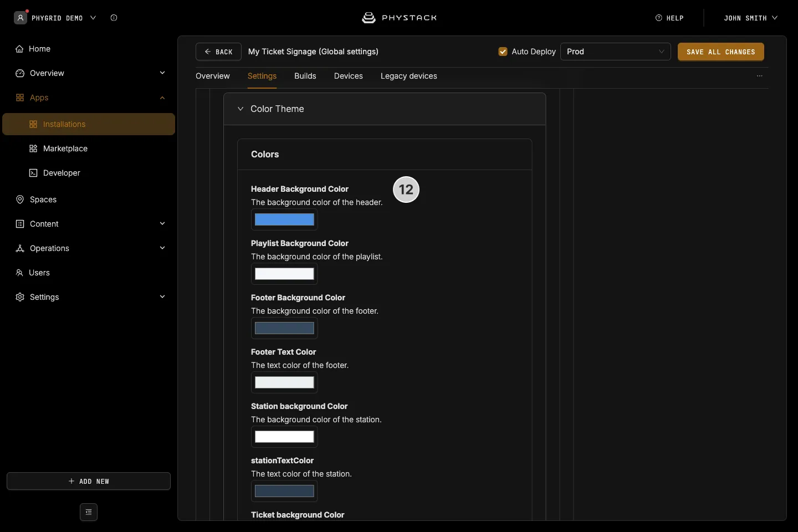Open the Legacy devices tab
The width and height of the screenshot is (798, 532).
tap(409, 76)
